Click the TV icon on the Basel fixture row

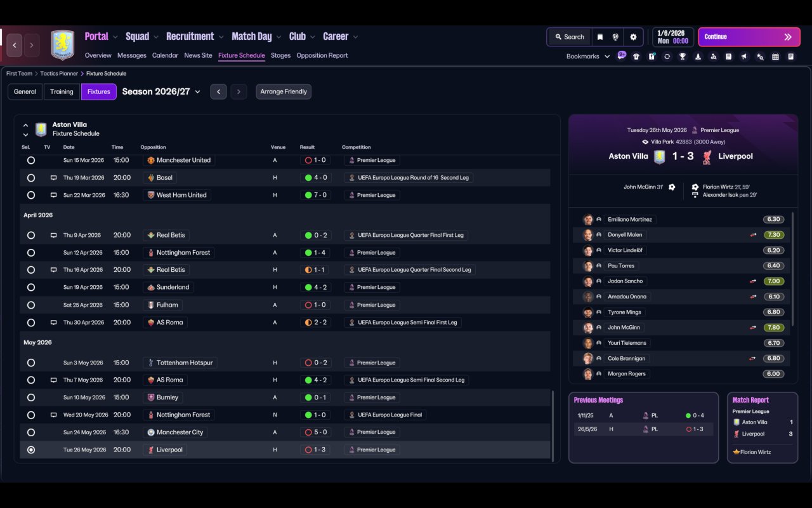click(x=53, y=178)
